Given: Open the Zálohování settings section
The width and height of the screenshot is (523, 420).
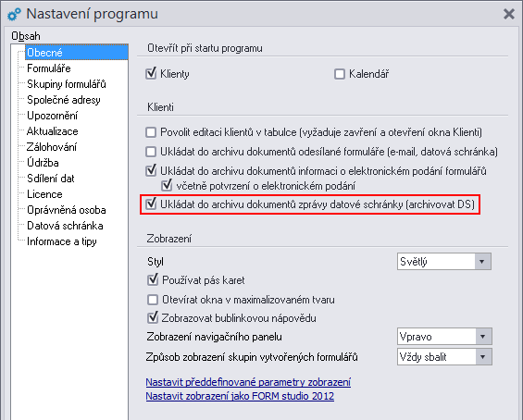Looking at the screenshot, I should coord(52,147).
